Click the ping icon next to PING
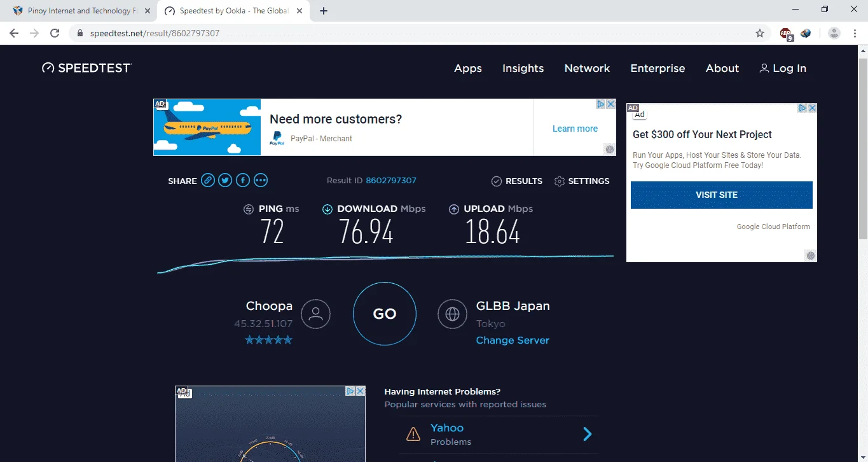 pos(249,209)
